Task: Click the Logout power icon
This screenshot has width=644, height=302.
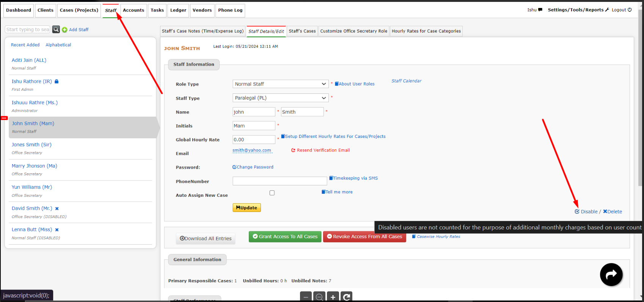Action: point(630,10)
